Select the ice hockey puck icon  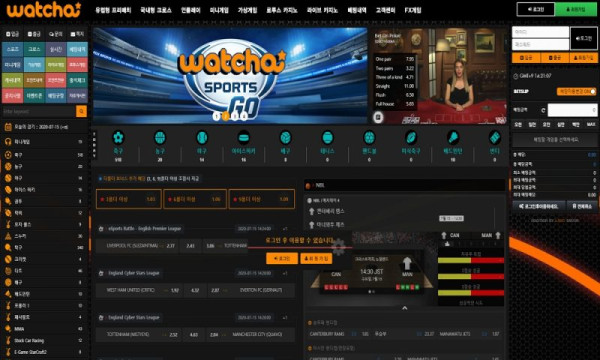pyautogui.click(x=243, y=137)
